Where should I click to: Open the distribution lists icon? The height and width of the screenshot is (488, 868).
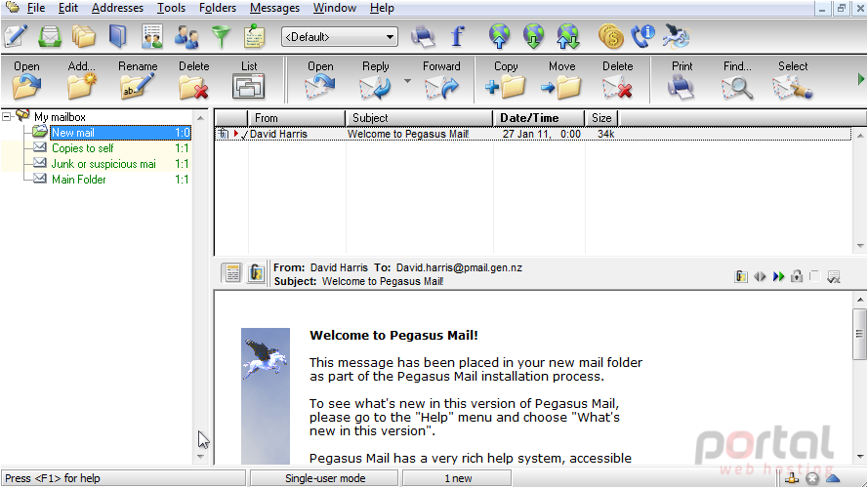click(x=151, y=36)
